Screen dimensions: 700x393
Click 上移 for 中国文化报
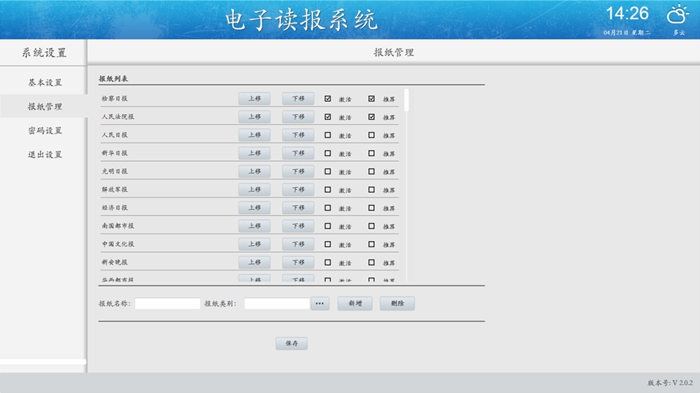254,244
